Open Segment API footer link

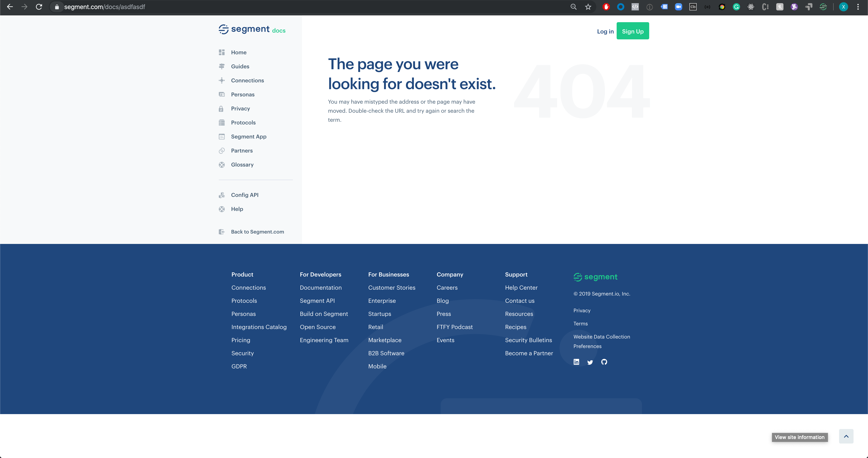tap(317, 301)
